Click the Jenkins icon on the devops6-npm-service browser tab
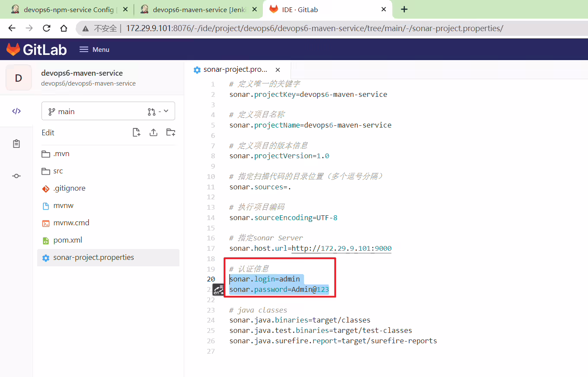This screenshot has height=377, width=588. [x=15, y=10]
